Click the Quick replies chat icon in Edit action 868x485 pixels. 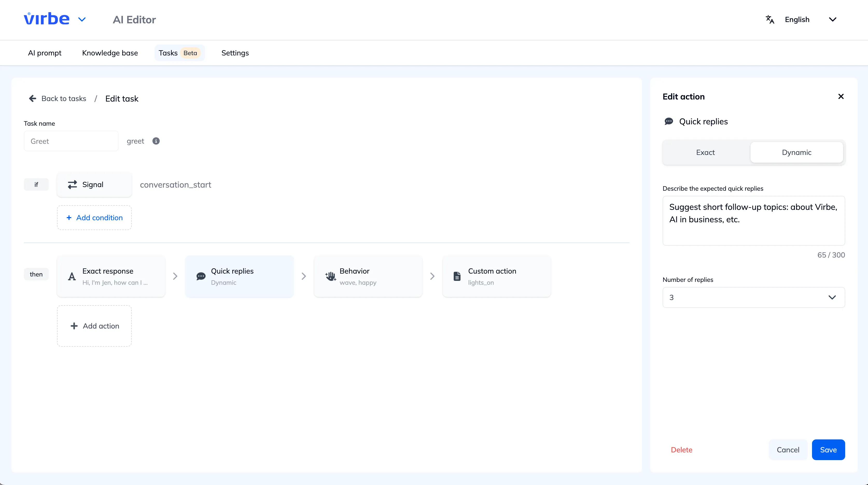(669, 121)
